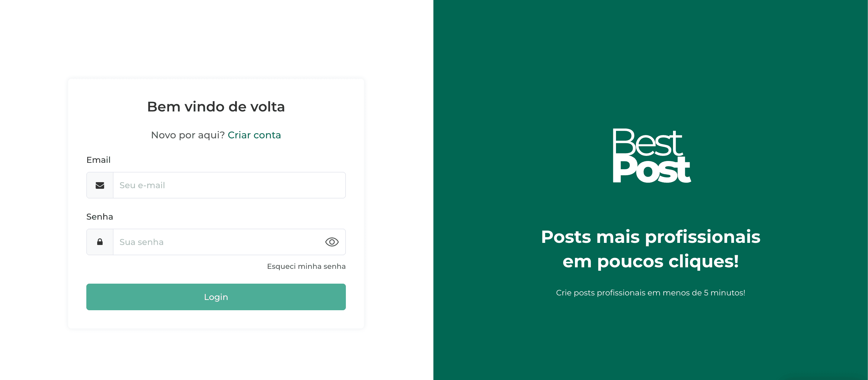
Task: Click the 'Posts mais profissionais' headline line
Action: coord(650,237)
